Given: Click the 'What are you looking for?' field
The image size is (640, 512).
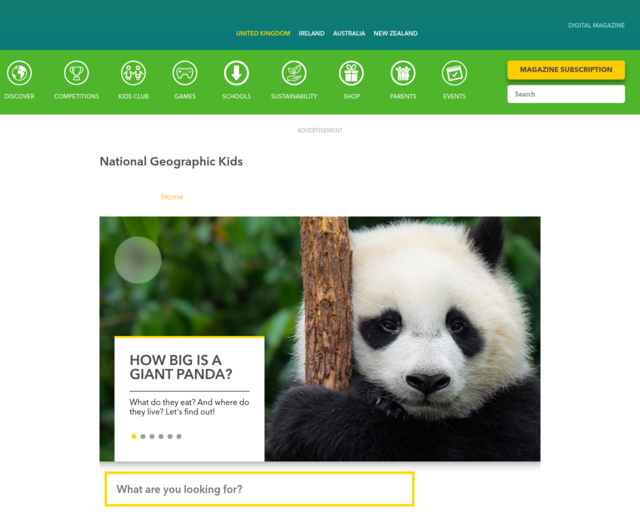Looking at the screenshot, I should 260,489.
